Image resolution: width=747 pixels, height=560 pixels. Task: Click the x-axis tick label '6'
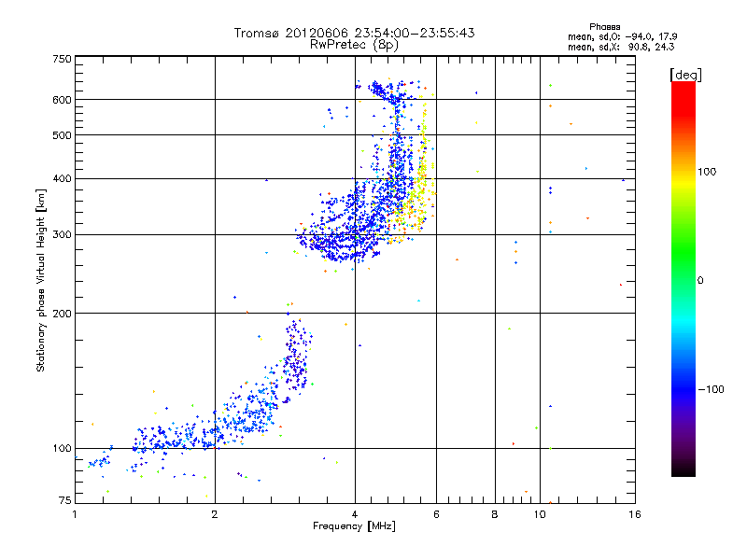(436, 514)
